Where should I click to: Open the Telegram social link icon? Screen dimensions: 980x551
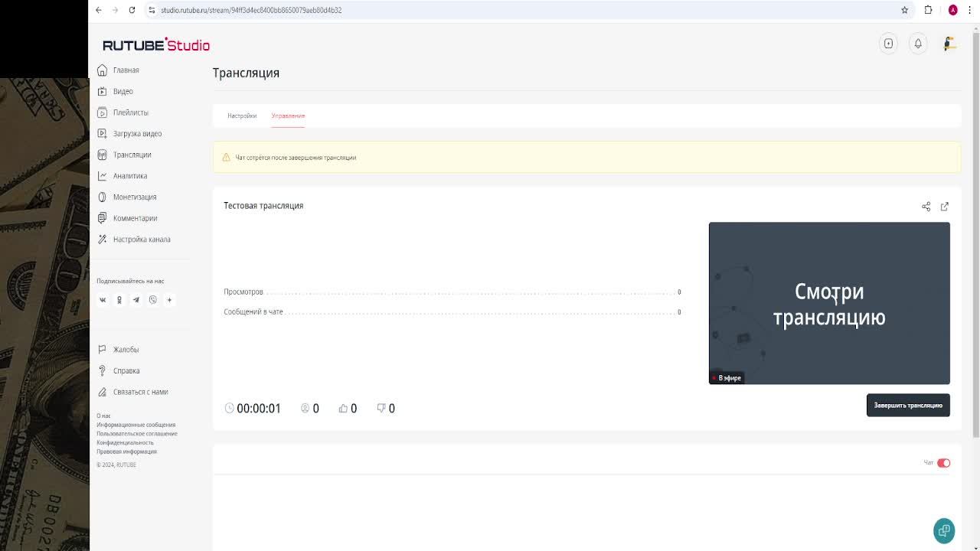[x=136, y=300]
